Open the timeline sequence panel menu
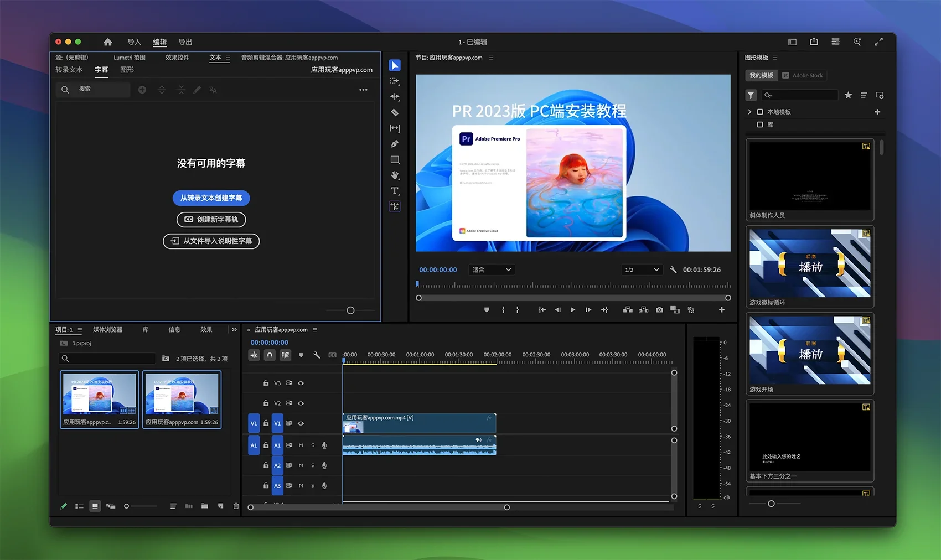 pos(315,330)
